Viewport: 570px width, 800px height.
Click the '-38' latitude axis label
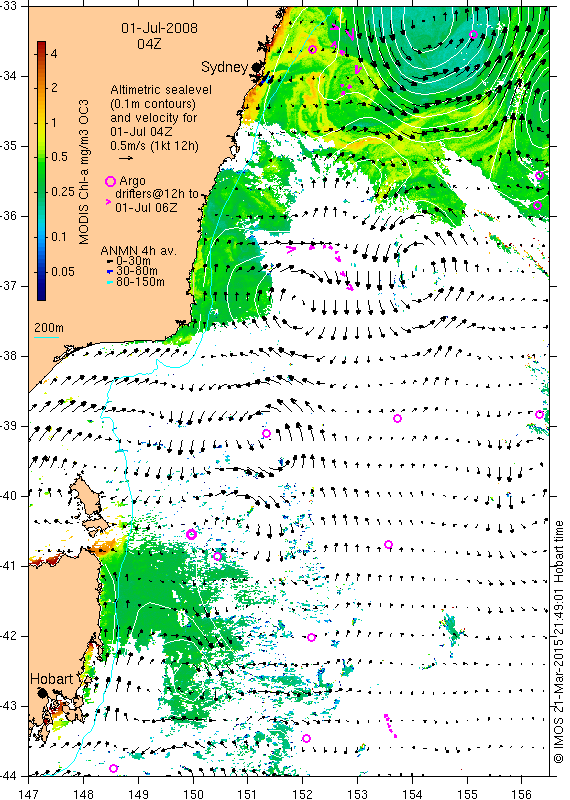coord(10,356)
